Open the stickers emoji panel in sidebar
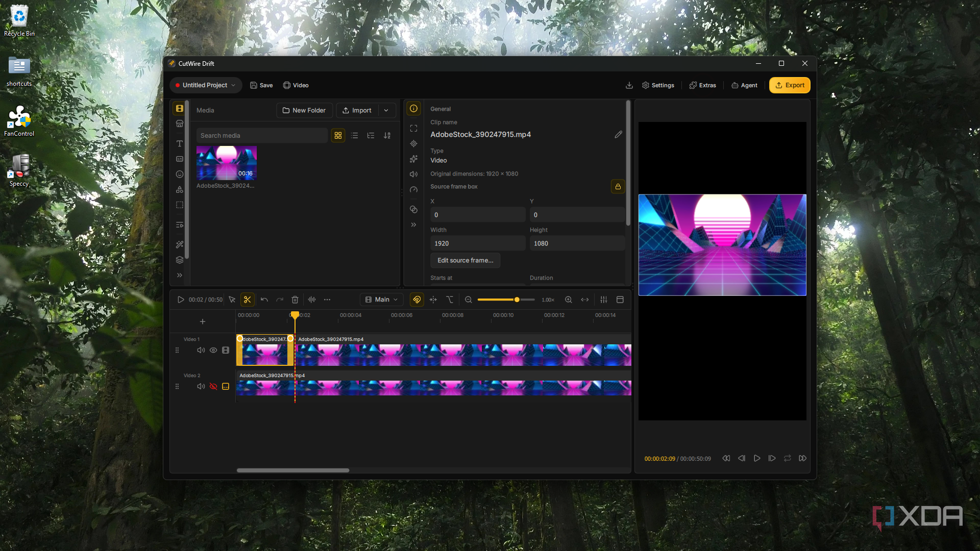Image resolution: width=980 pixels, height=551 pixels. tap(180, 174)
